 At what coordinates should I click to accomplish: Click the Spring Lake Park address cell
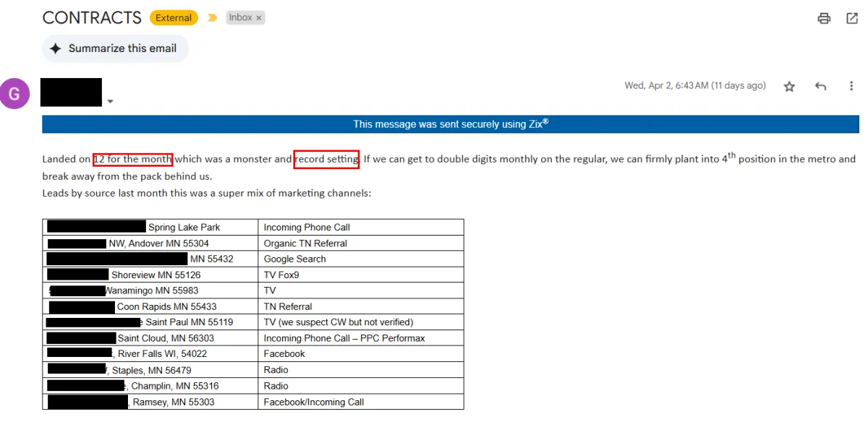pos(150,227)
